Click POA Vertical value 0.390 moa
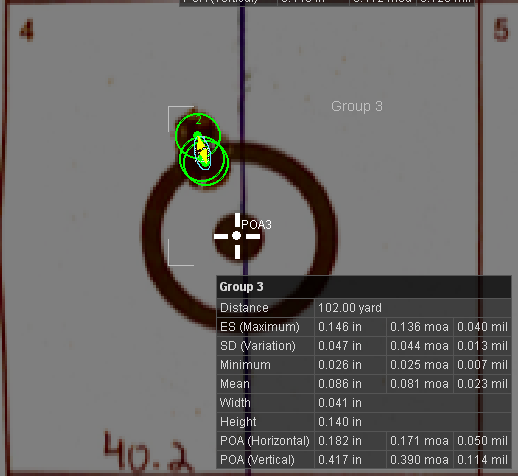This screenshot has height=476, width=518. (419, 460)
